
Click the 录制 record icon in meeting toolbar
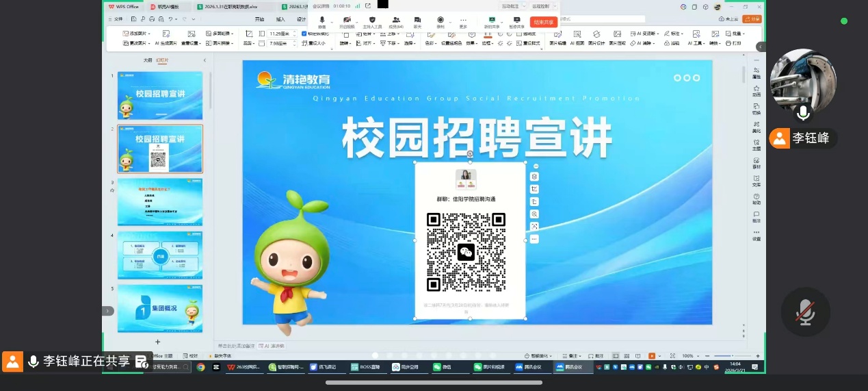(x=440, y=22)
